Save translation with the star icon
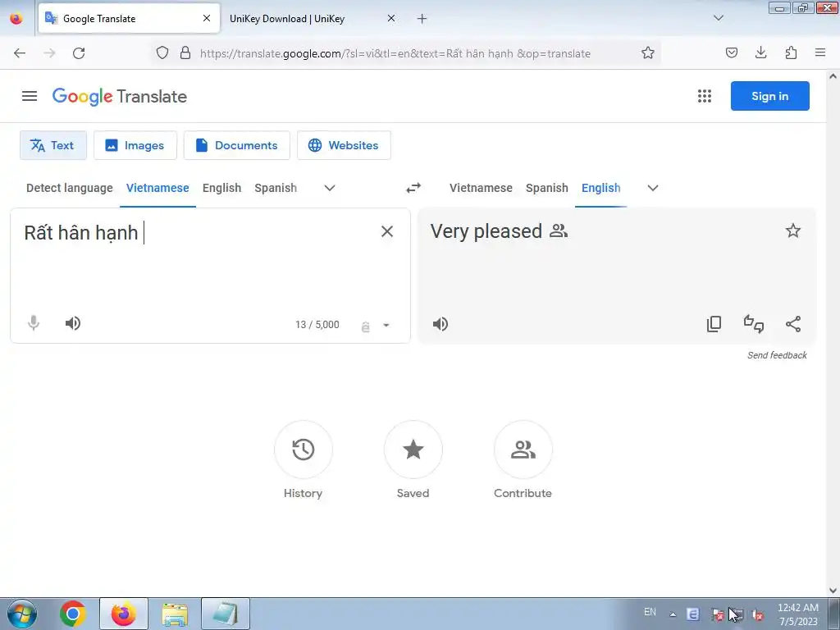Viewport: 840px width, 630px height. click(x=793, y=231)
